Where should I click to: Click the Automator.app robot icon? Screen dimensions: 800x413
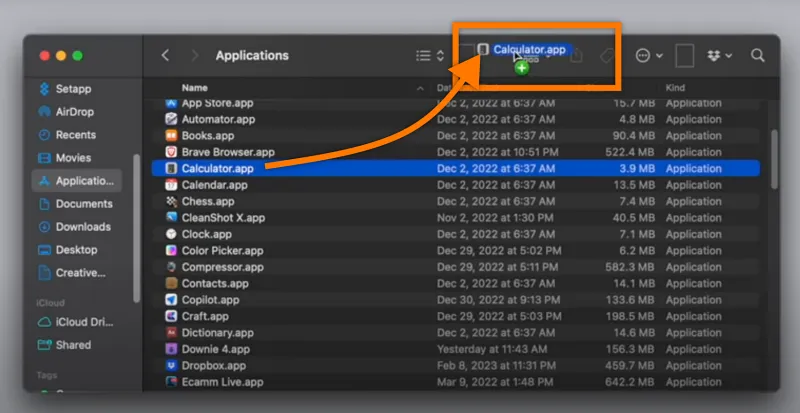click(x=171, y=119)
